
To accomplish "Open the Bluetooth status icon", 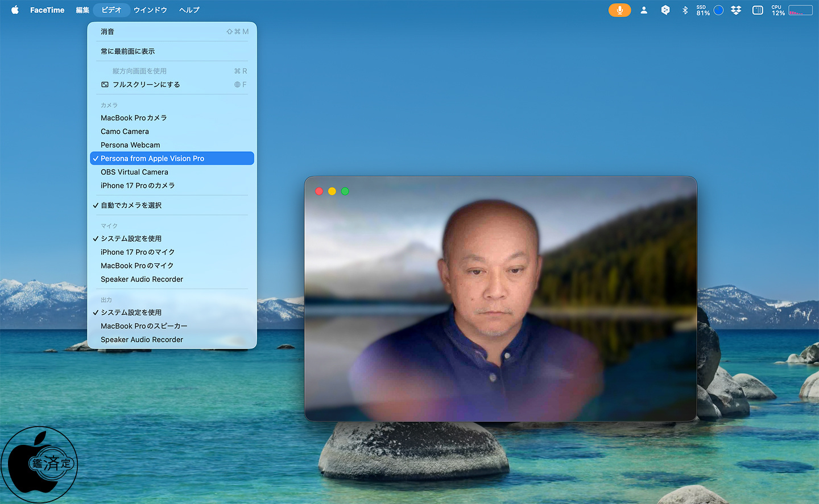I will 685,10.
